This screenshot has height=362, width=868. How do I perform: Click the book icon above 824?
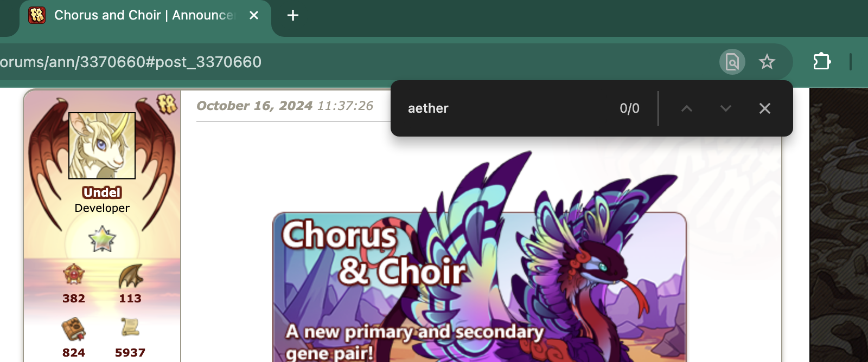pyautogui.click(x=74, y=329)
